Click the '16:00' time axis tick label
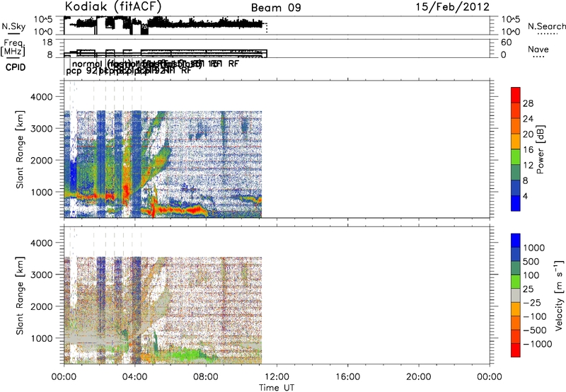 click(347, 377)
